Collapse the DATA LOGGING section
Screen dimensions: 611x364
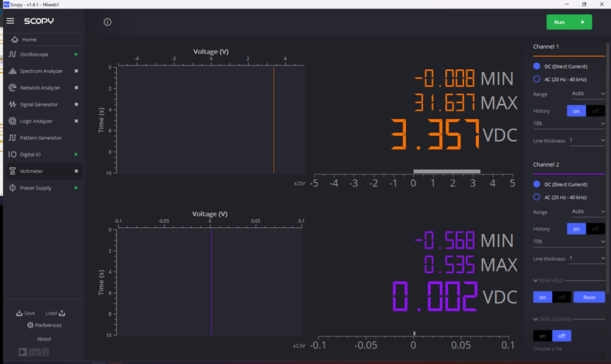tap(535, 320)
